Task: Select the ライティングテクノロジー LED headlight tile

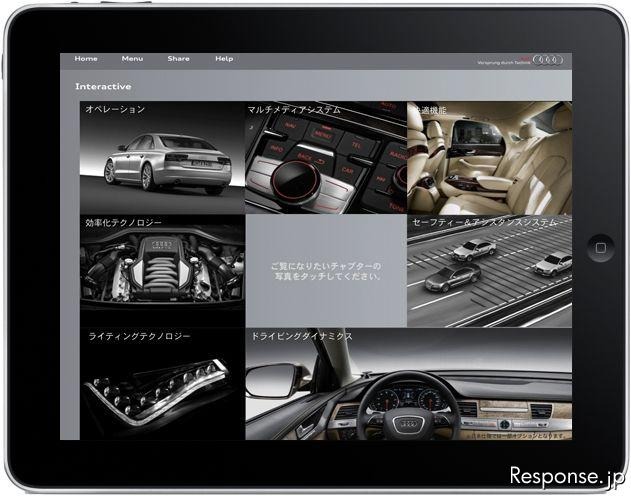Action: pos(162,385)
